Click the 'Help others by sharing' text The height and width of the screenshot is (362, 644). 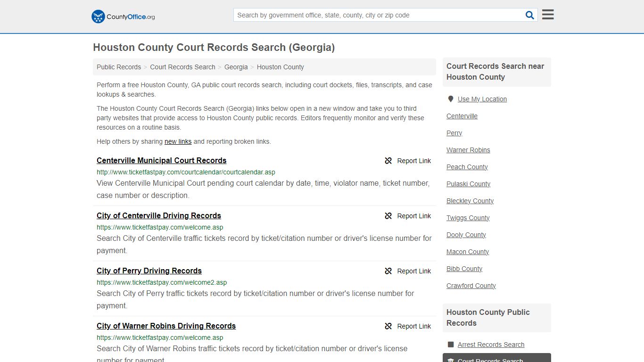coord(130,141)
